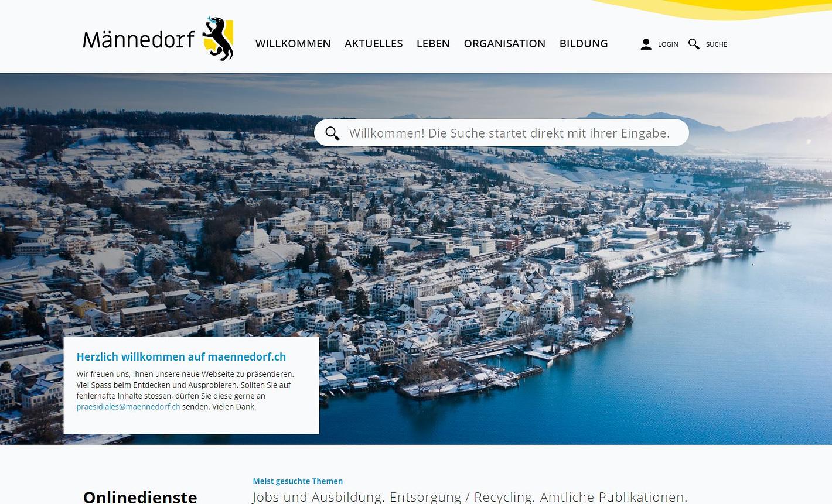Click the user profile icon beside LOGIN

(x=646, y=44)
